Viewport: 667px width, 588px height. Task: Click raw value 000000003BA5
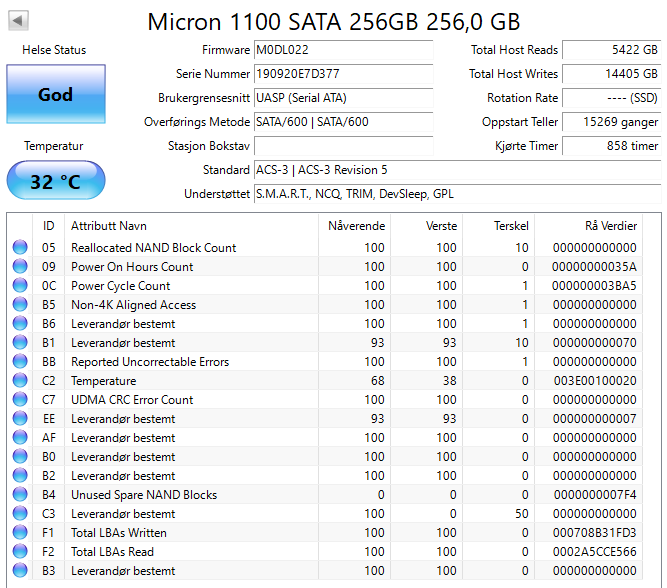594,285
